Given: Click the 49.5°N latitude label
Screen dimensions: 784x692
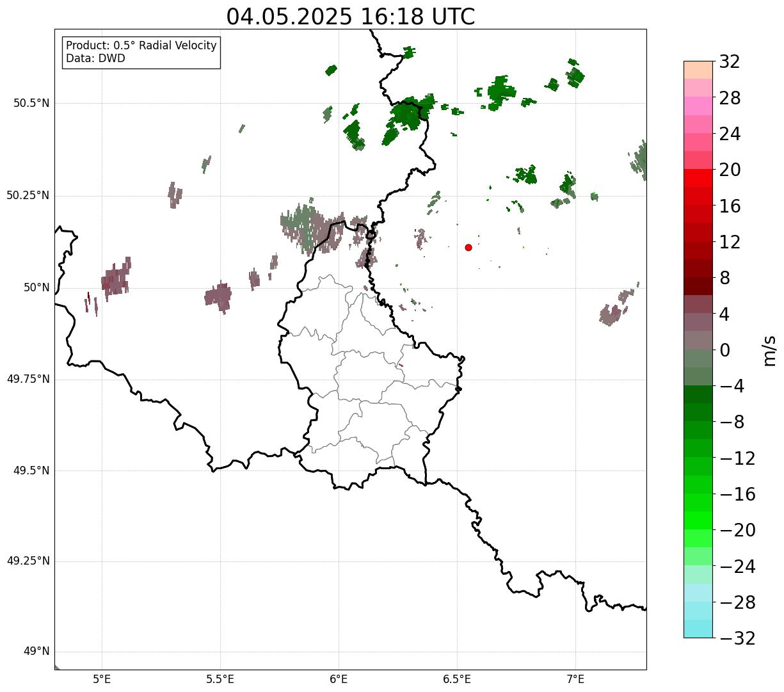Looking at the screenshot, I should tap(31, 471).
